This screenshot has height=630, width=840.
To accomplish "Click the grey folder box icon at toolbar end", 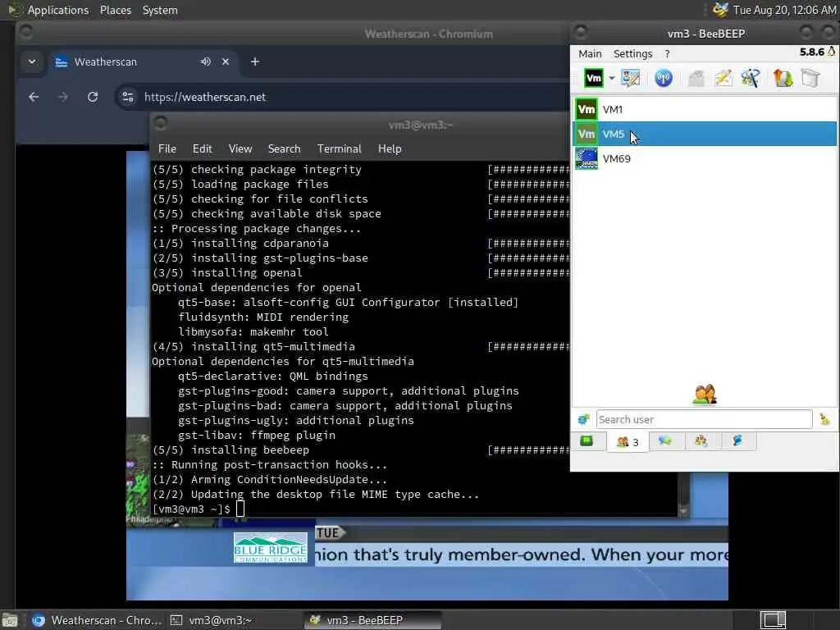I will click(810, 78).
